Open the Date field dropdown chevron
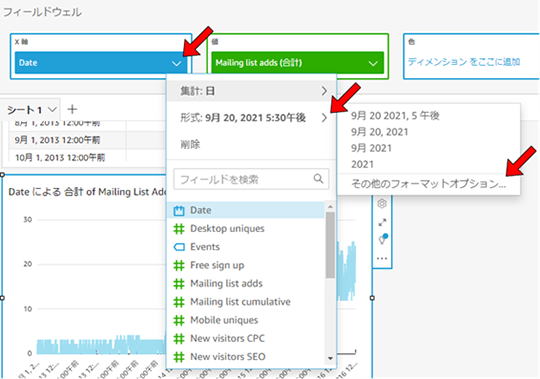Image resolution: width=540 pixels, height=379 pixels. tap(177, 63)
